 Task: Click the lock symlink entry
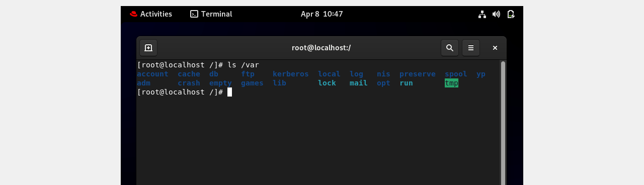327,83
